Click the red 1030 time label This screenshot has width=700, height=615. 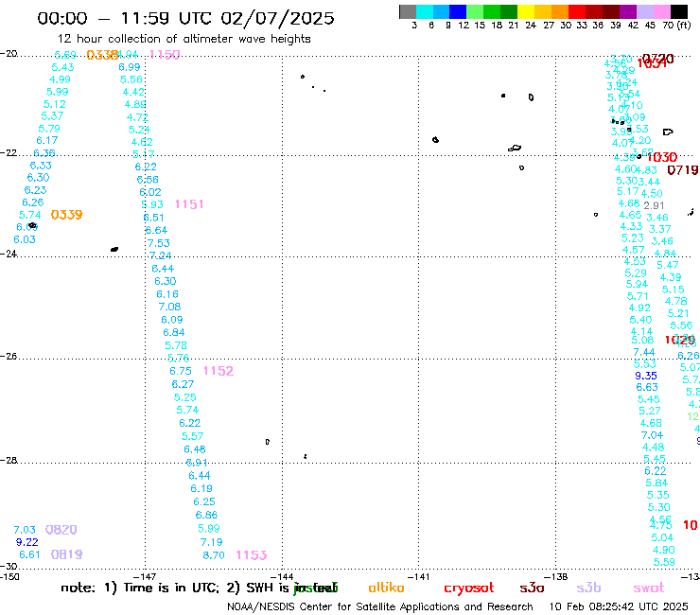click(662, 157)
